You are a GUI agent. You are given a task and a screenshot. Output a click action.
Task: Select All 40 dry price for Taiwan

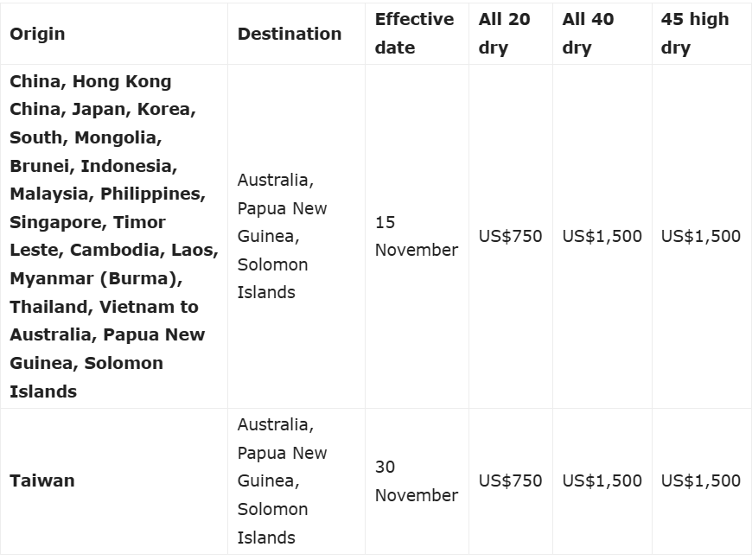coord(602,480)
